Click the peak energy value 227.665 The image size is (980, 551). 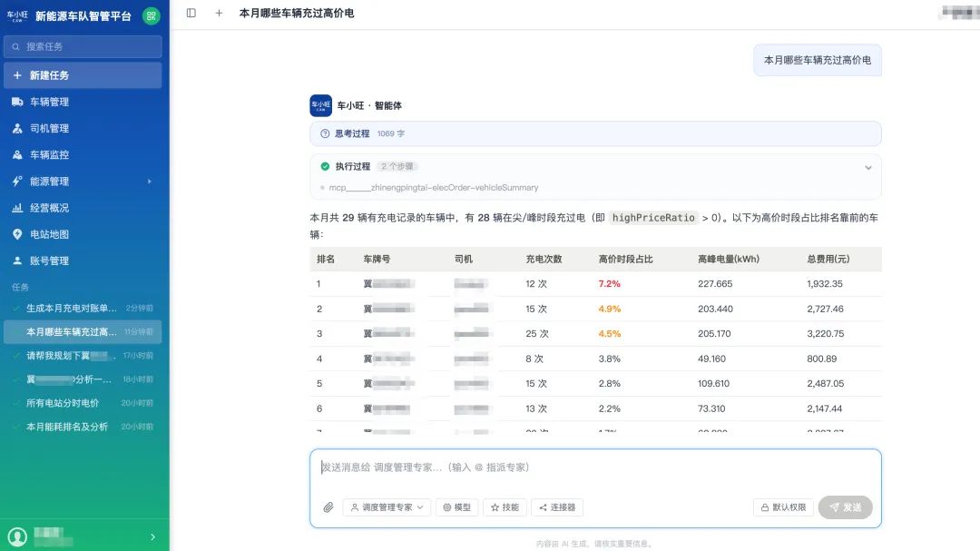tap(715, 284)
